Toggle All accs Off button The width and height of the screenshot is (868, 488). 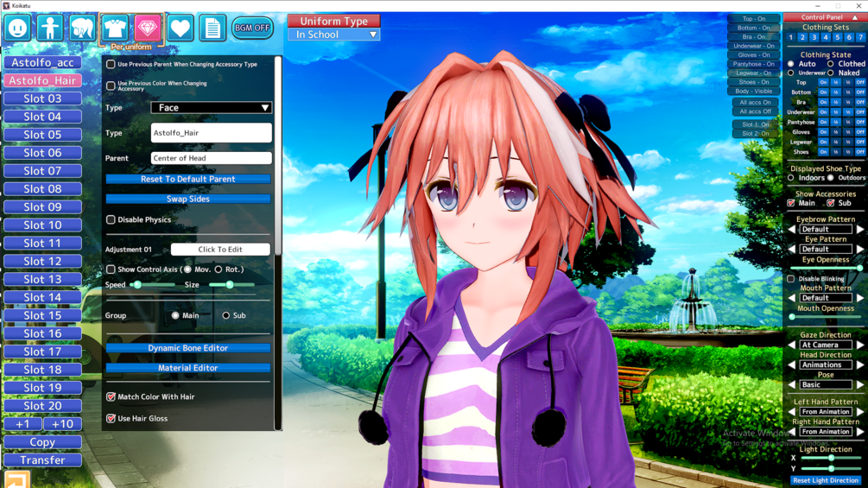click(x=755, y=111)
